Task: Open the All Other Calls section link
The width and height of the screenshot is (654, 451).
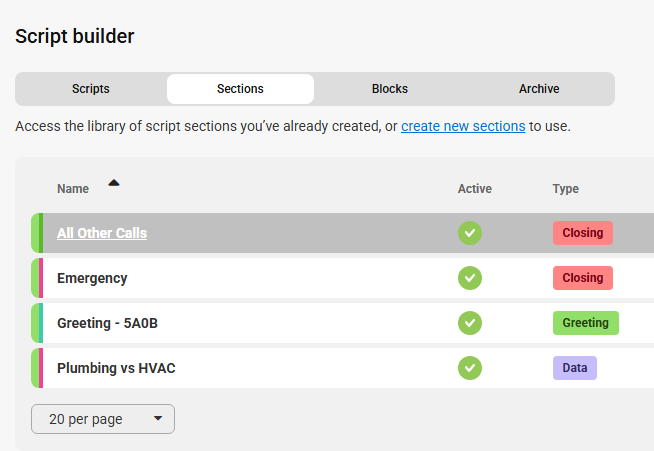Action: (102, 233)
